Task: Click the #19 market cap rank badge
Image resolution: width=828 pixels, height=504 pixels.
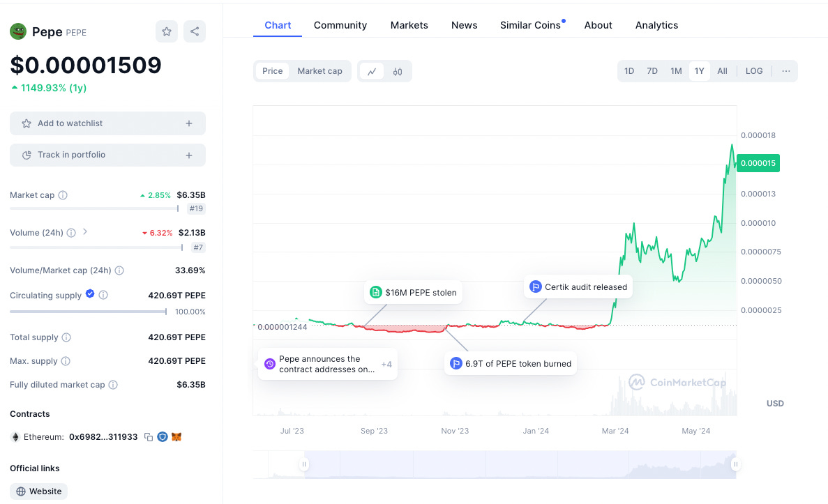Action: [x=197, y=208]
